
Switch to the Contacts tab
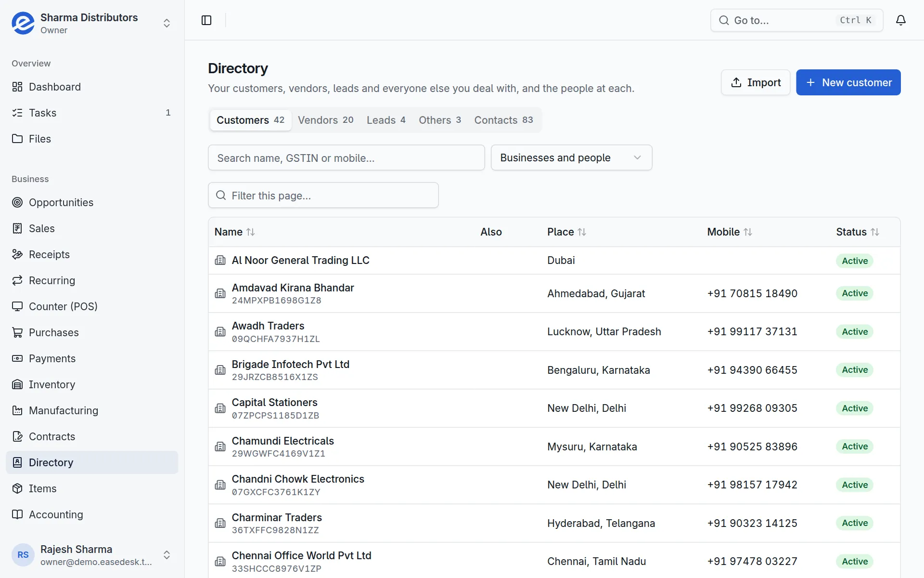503,120
